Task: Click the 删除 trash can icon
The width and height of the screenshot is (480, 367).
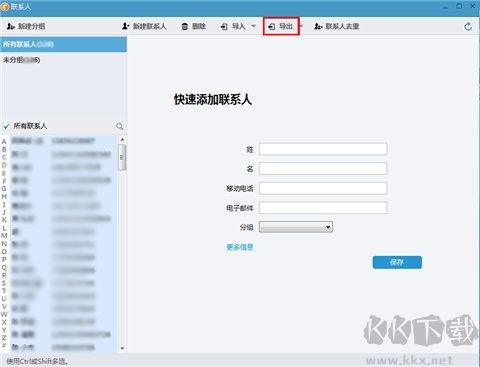Action: click(185, 26)
